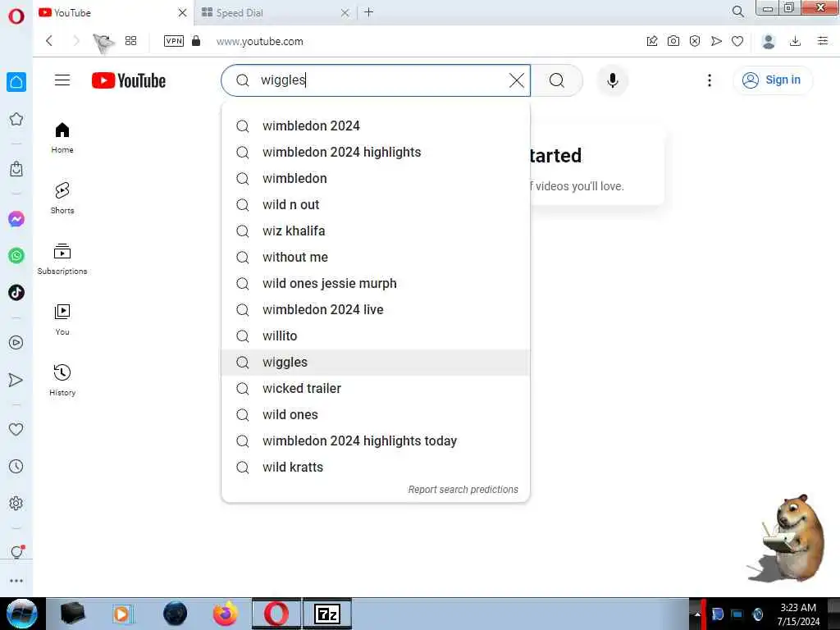
Task: Click the lock site-info icon
Action: pos(196,41)
